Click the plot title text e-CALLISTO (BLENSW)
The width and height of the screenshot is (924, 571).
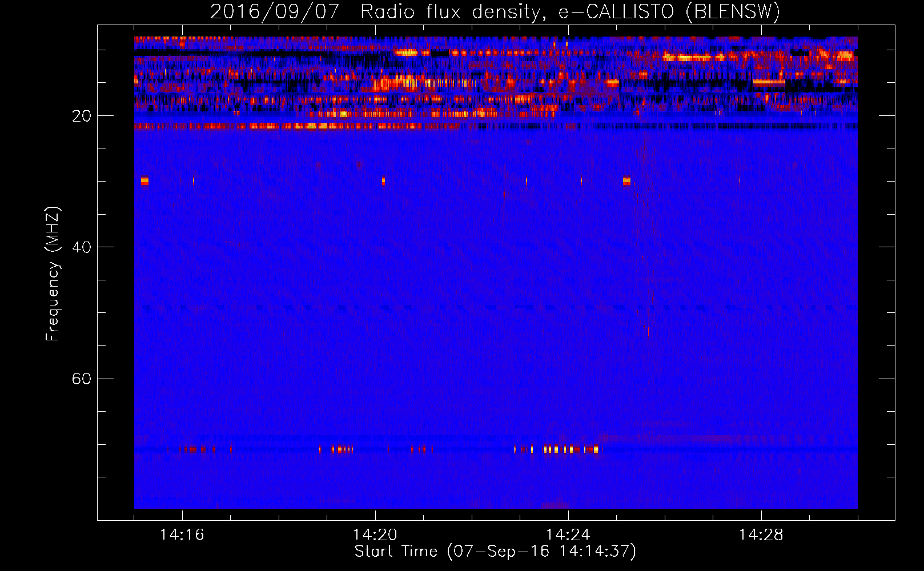[669, 11]
